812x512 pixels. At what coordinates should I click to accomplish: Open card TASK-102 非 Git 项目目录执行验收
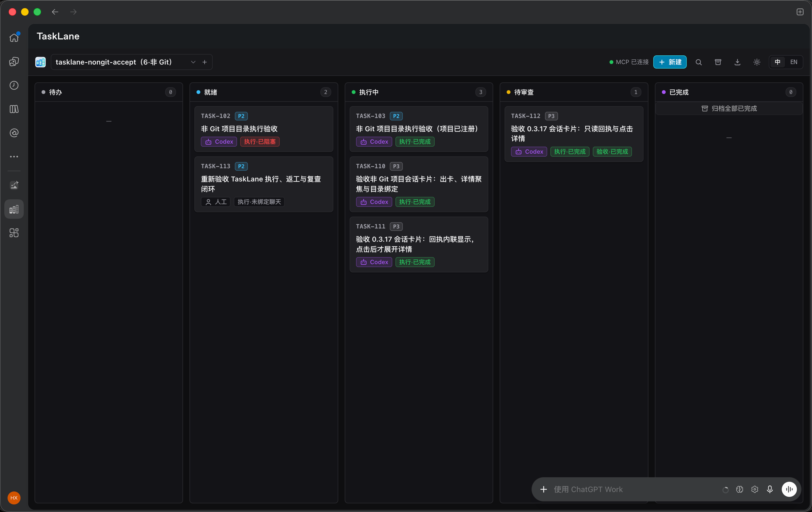(x=264, y=129)
